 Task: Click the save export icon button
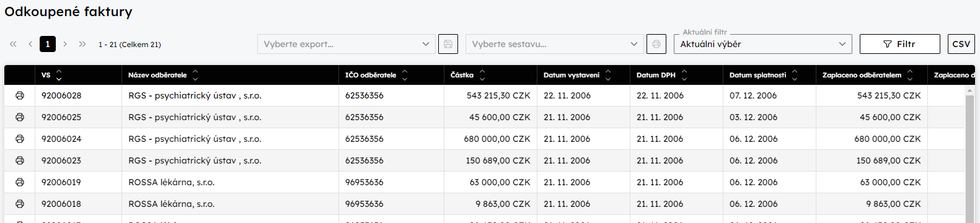tap(448, 44)
